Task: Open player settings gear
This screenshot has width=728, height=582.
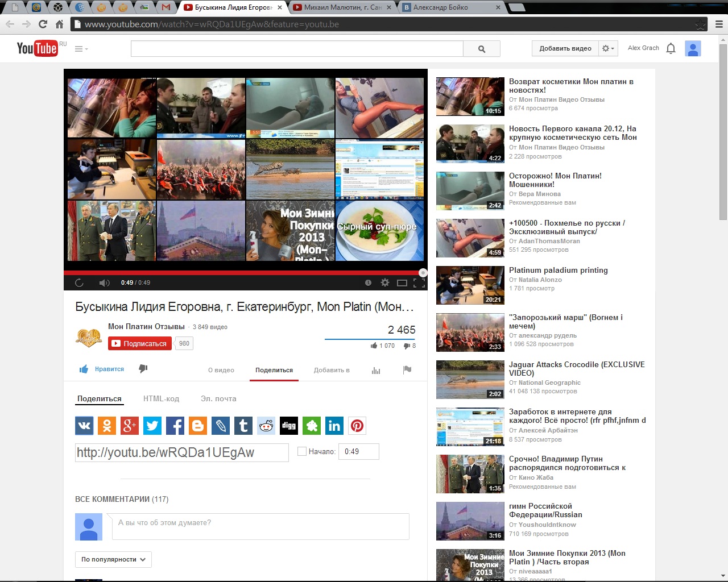Action: pyautogui.click(x=385, y=282)
